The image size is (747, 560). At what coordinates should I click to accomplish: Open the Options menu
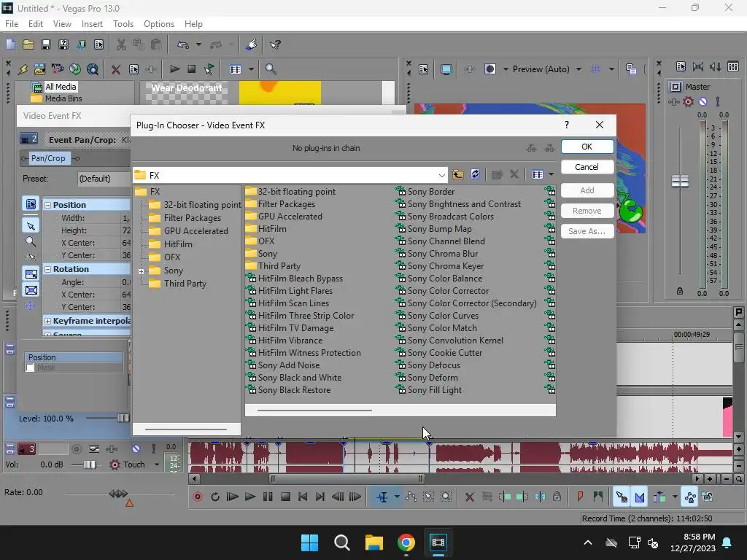pos(158,24)
